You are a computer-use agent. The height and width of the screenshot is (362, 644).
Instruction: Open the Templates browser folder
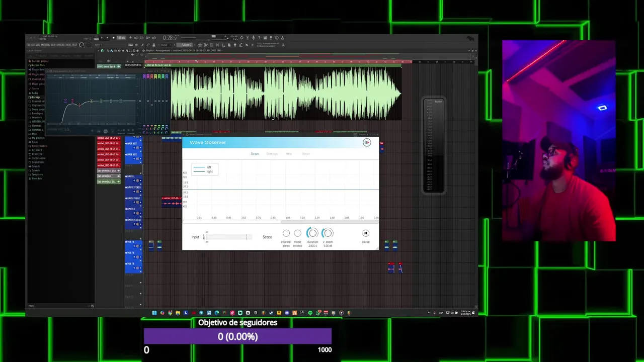(36, 174)
